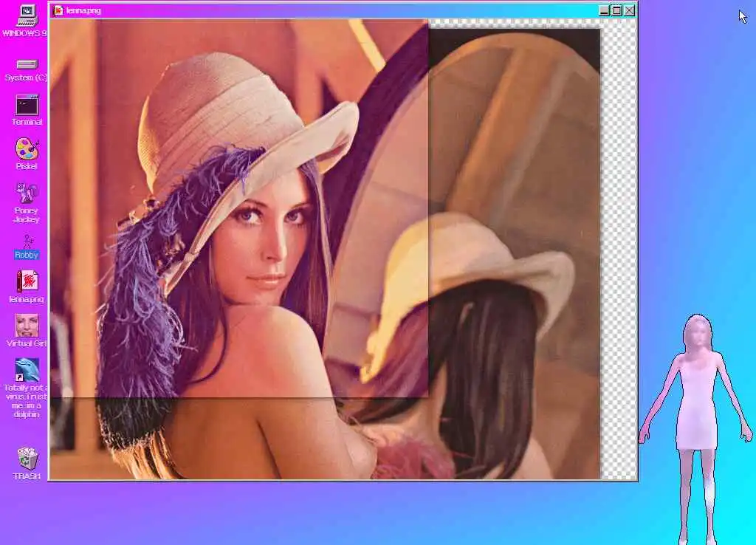Open the Piskel paint palette icon

click(x=27, y=148)
